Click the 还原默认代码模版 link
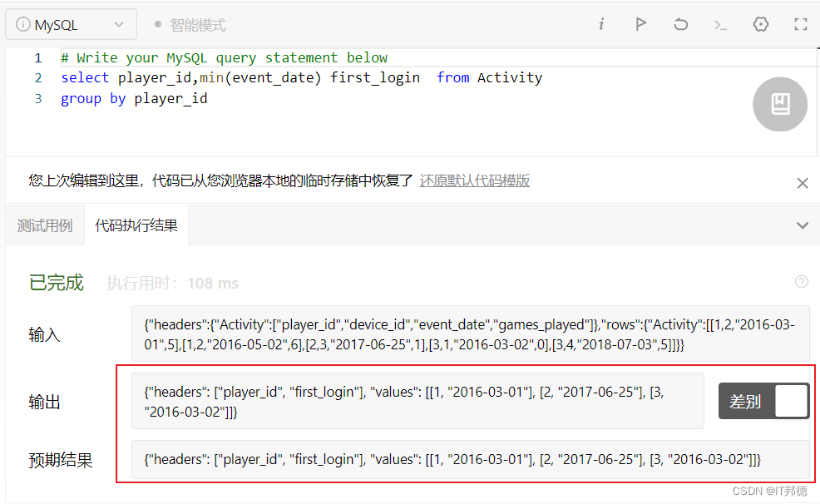Image resolution: width=820 pixels, height=504 pixels. 474,181
